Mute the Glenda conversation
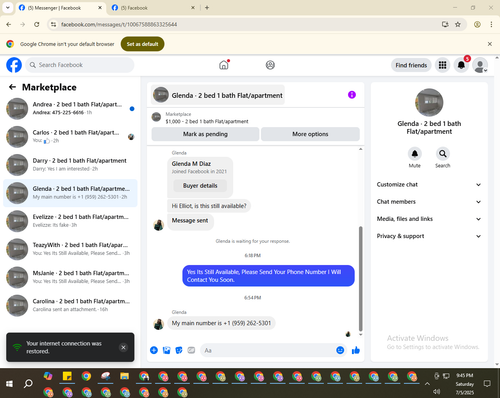The height and width of the screenshot is (398, 500). tap(415, 154)
